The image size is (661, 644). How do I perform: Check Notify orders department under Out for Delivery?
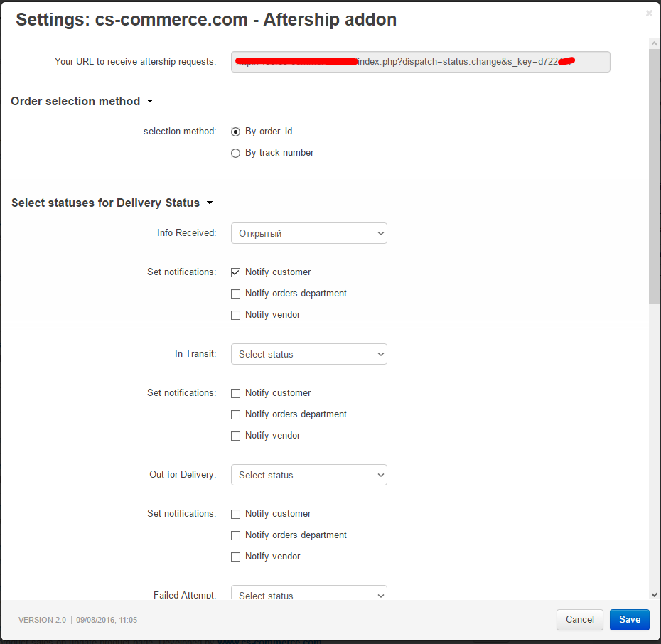236,535
